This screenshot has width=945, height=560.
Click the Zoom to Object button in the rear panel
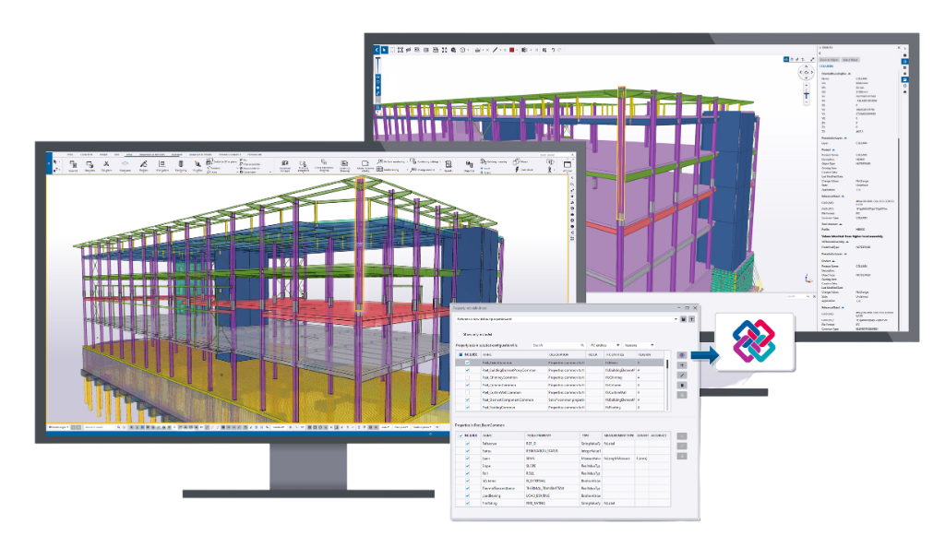pos(830,60)
